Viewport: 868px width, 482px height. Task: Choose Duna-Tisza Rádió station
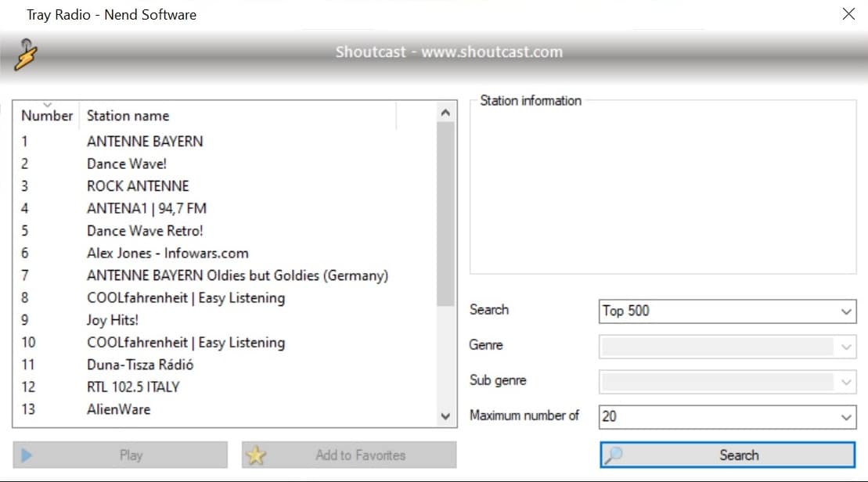140,365
